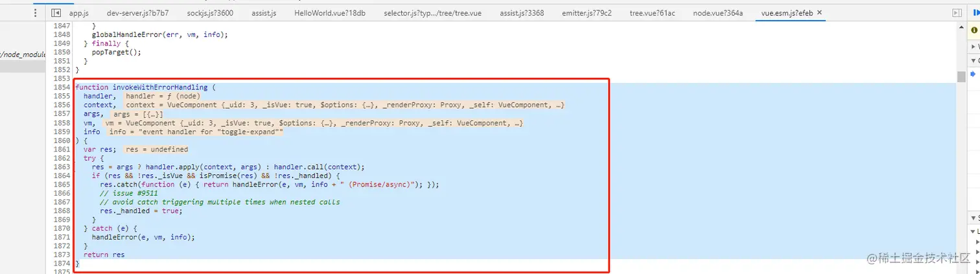Click the 'popTarget();' code line
980x274 pixels.
(x=117, y=52)
